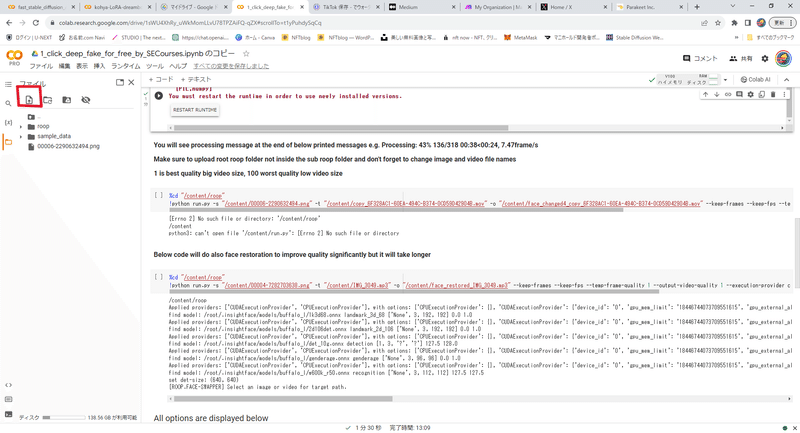The height and width of the screenshot is (433, 800).
Task: Expand the roop folder in file tree
Action: 21,126
